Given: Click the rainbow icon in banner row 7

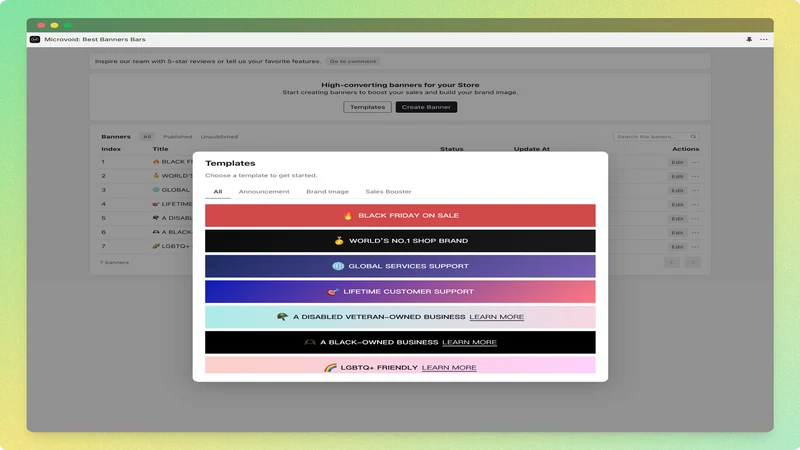Looking at the screenshot, I should click(x=156, y=246).
